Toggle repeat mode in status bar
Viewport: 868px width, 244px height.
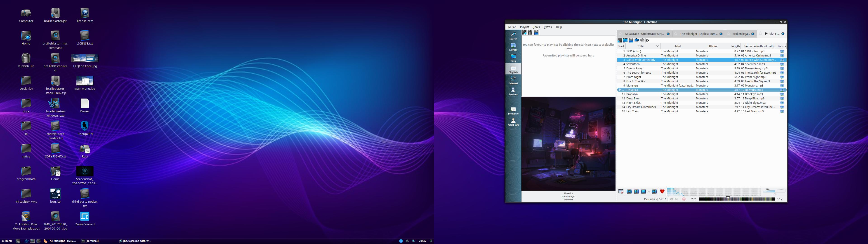coord(672,199)
